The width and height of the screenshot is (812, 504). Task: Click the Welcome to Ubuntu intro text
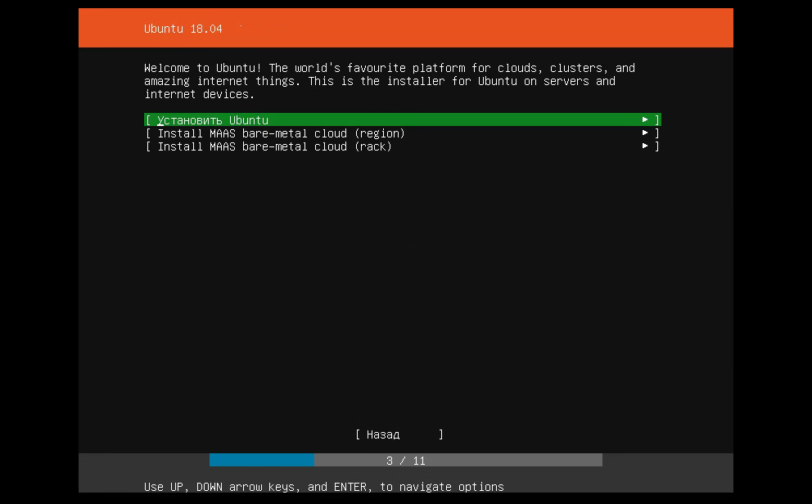[x=390, y=81]
